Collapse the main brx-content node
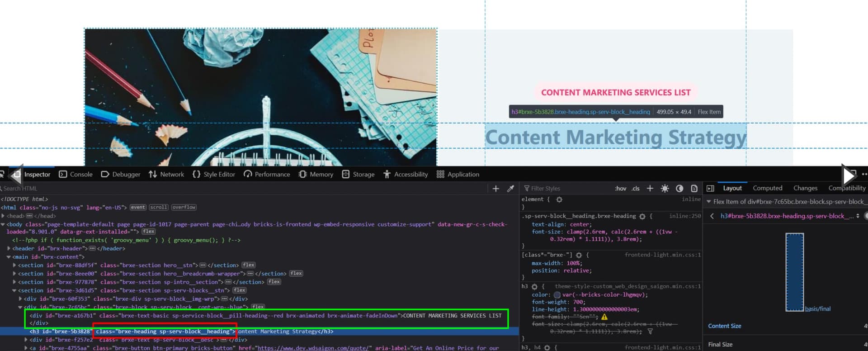This screenshot has width=868, height=351. coord(9,257)
